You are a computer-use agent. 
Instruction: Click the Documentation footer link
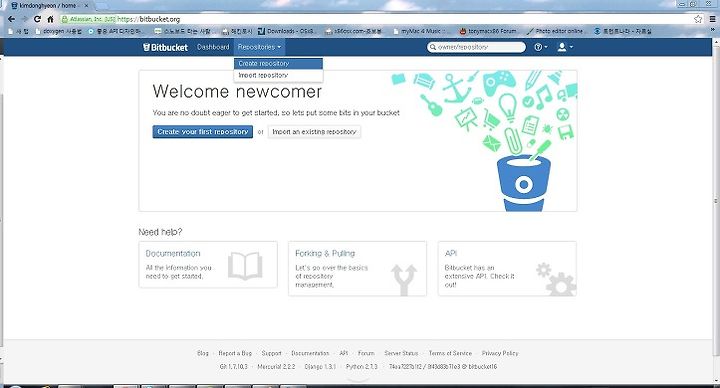(x=310, y=353)
